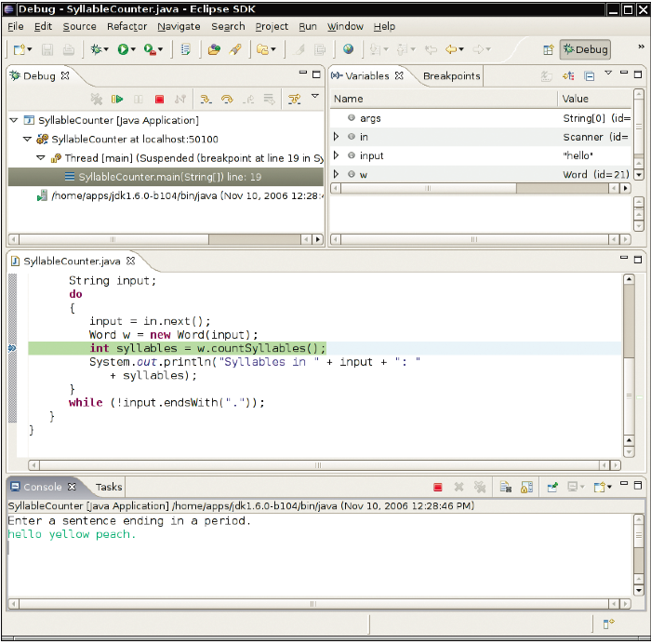This screenshot has height=644, width=651.
Task: Terminate the process from Console toolbar
Action: tap(438, 487)
